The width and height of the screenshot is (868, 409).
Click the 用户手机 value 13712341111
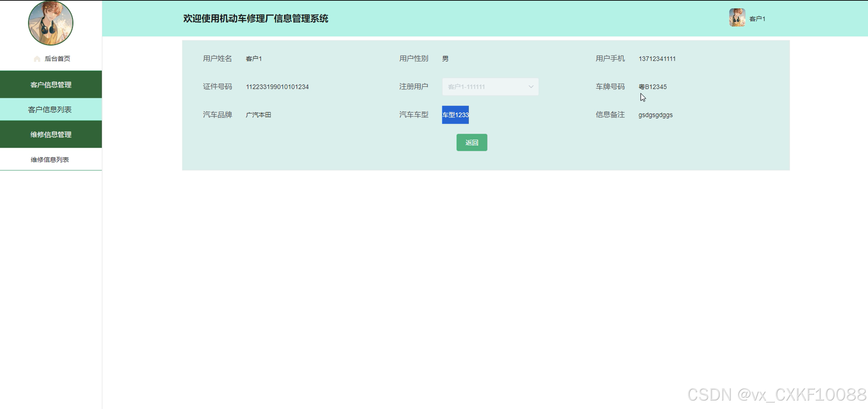(657, 59)
